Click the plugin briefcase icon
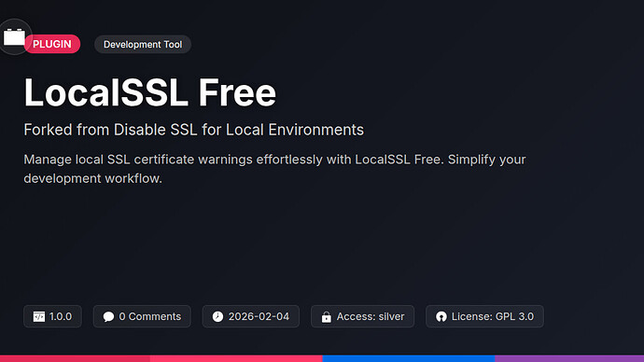 14,37
